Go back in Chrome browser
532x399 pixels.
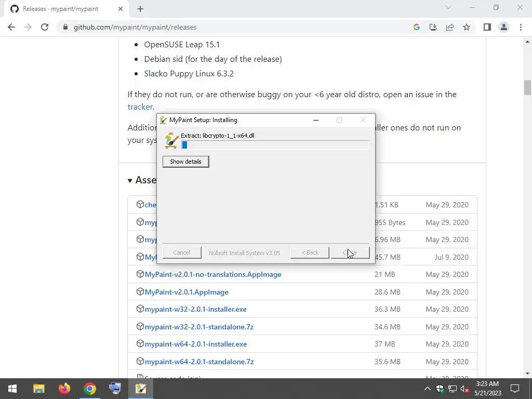(11, 27)
